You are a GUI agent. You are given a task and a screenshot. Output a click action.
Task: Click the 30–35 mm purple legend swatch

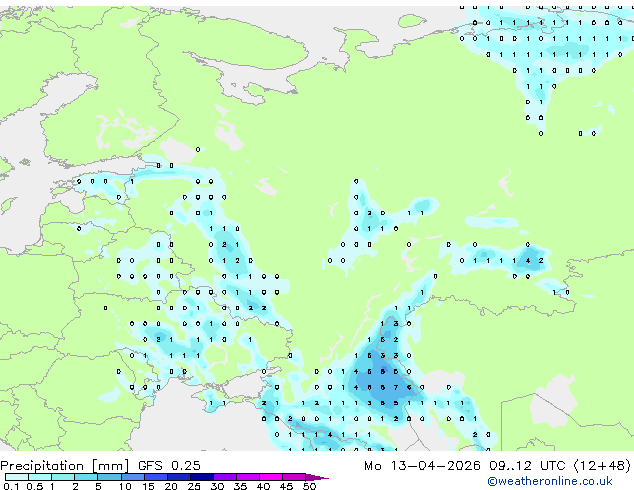[224, 477]
